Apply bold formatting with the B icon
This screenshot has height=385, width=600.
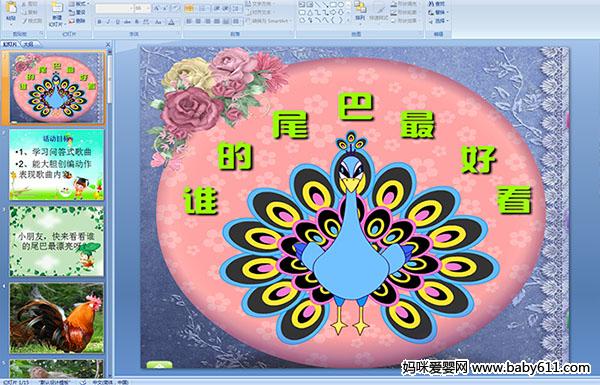click(99, 22)
